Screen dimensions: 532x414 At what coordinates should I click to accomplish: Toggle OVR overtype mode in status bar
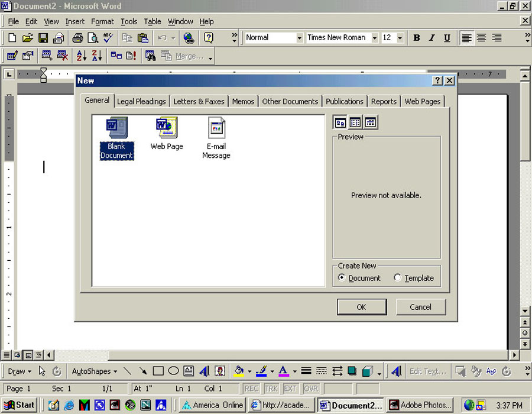point(311,389)
